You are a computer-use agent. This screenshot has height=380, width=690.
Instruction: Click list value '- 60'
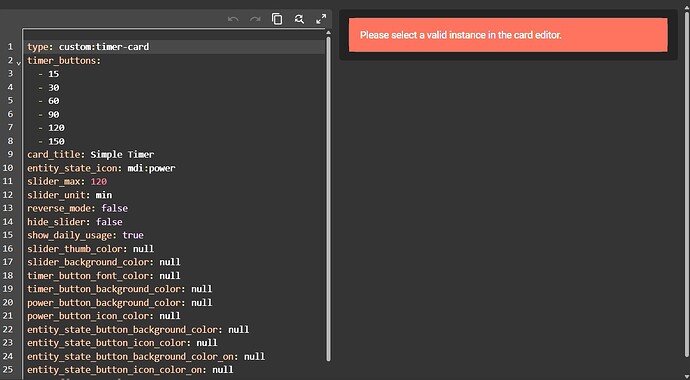pyautogui.click(x=48, y=101)
